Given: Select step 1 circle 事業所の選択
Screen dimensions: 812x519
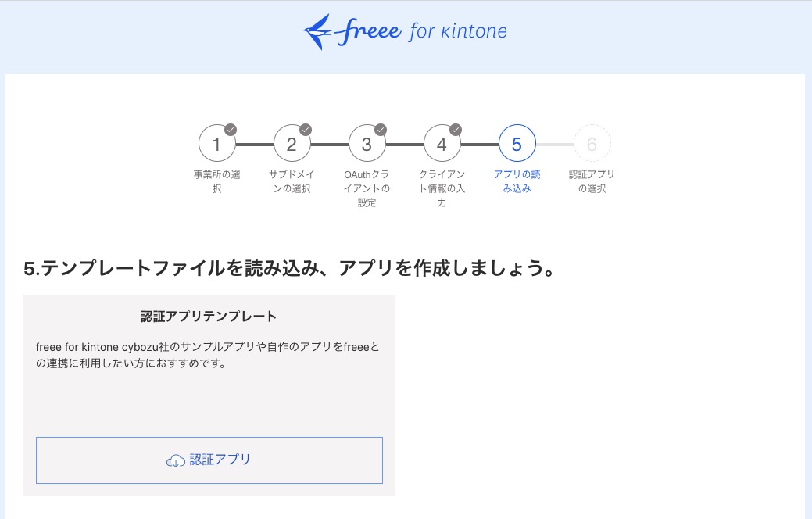Looking at the screenshot, I should (x=217, y=144).
